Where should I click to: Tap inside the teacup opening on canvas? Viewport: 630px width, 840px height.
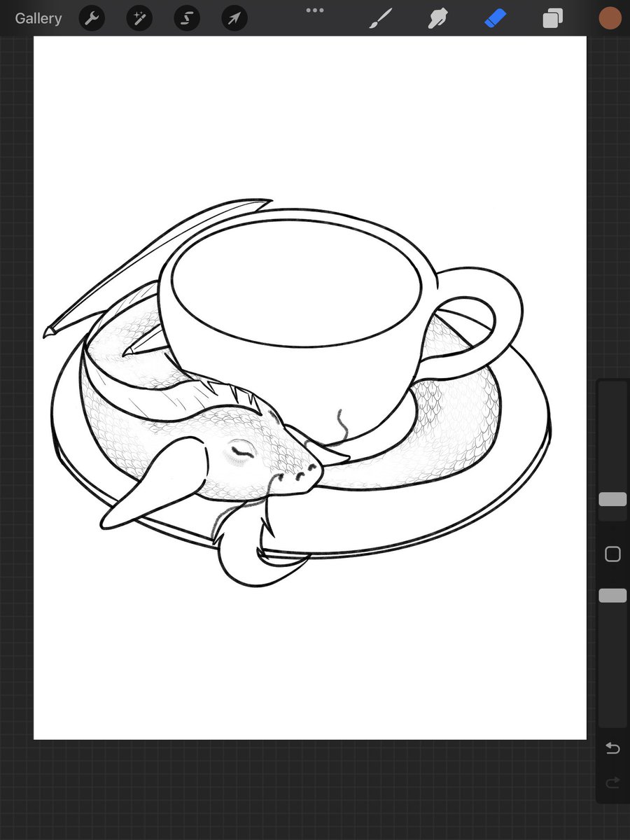[x=295, y=283]
